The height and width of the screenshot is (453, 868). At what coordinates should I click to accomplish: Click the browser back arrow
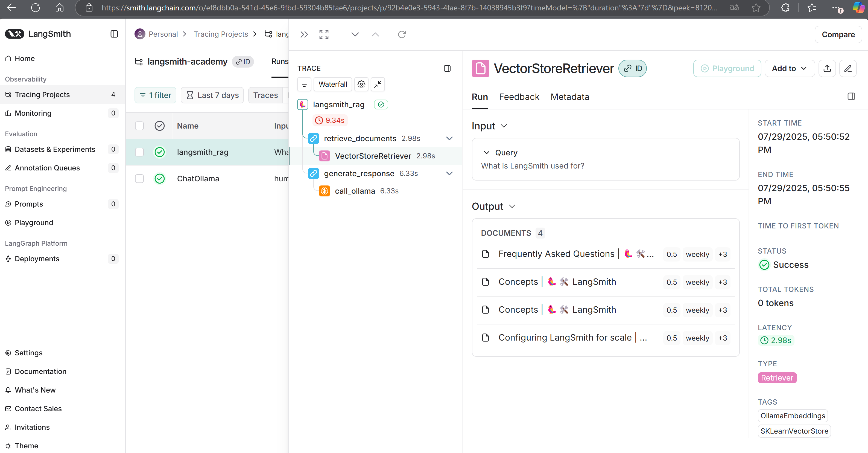pos(11,8)
